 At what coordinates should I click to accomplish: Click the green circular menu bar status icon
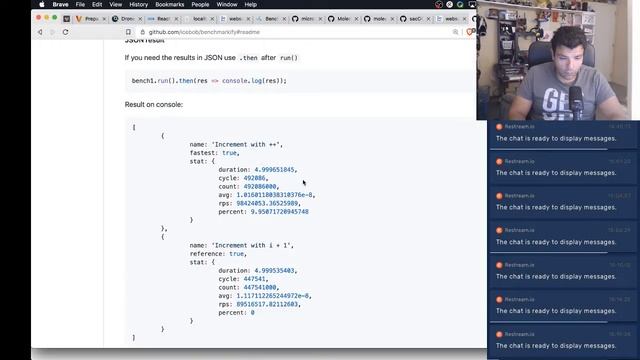coord(460,4)
